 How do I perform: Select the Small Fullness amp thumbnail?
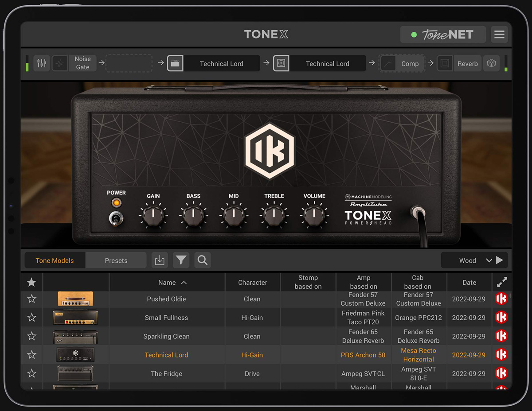coord(75,318)
